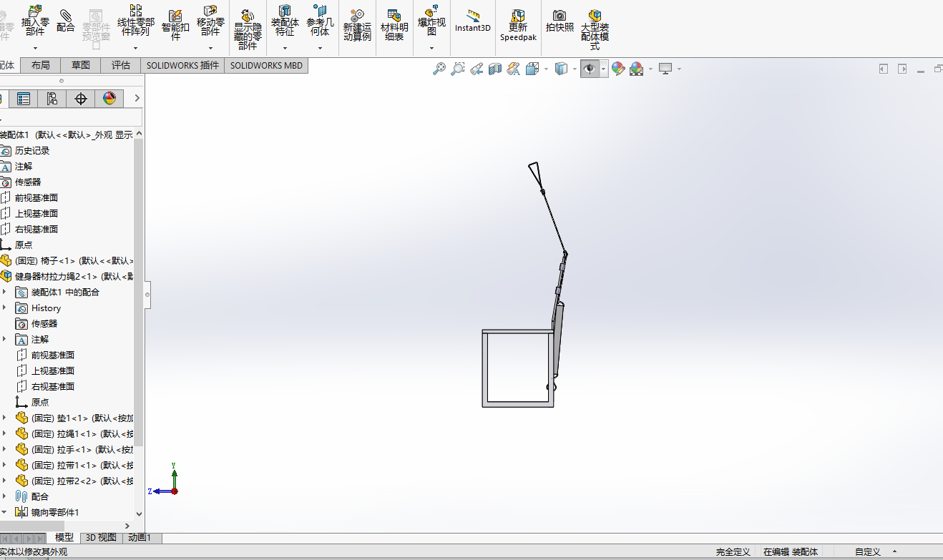Open the View Settings monitor icon
Image resolution: width=943 pixels, height=560 pixels.
pos(665,69)
